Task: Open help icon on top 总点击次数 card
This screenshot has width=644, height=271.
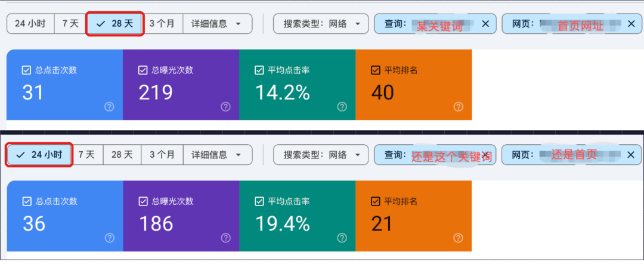Action: click(x=109, y=107)
